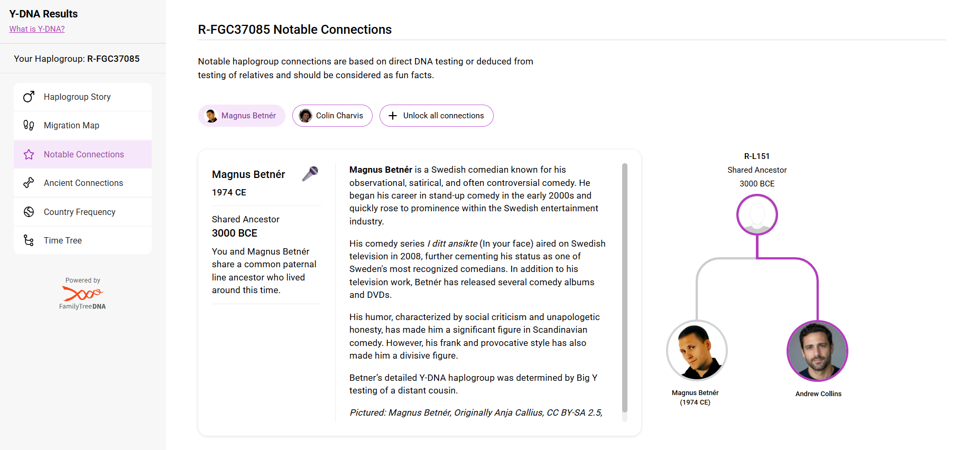Open Time Tree menu item
Screen dimensions: 980x450
click(82, 240)
